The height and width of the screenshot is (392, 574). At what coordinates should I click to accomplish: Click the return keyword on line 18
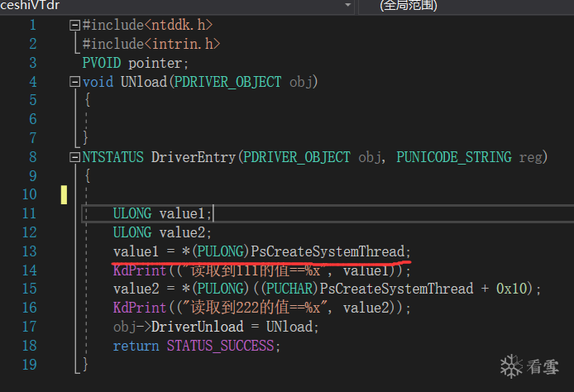(136, 346)
